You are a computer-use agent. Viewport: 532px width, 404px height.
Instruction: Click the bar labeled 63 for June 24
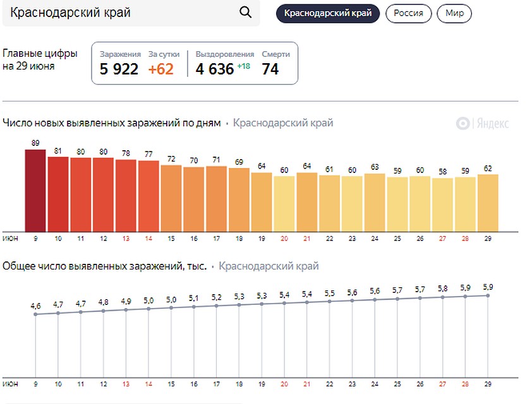click(375, 203)
